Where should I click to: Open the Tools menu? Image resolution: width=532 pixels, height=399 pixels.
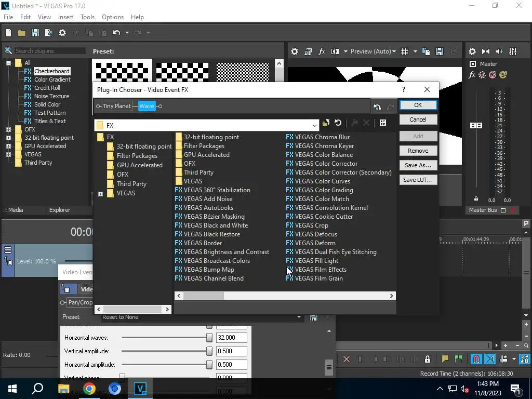pos(87,17)
